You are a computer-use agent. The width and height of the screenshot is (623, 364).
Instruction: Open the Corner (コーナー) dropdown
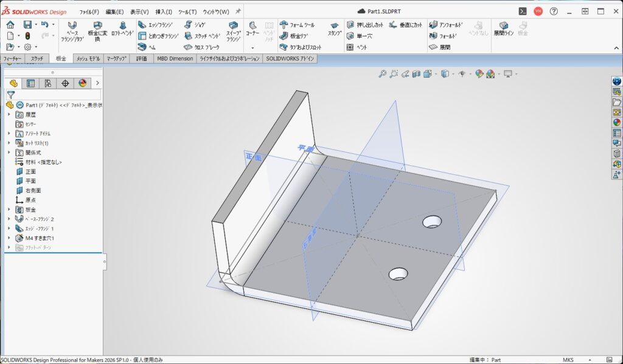[252, 47]
